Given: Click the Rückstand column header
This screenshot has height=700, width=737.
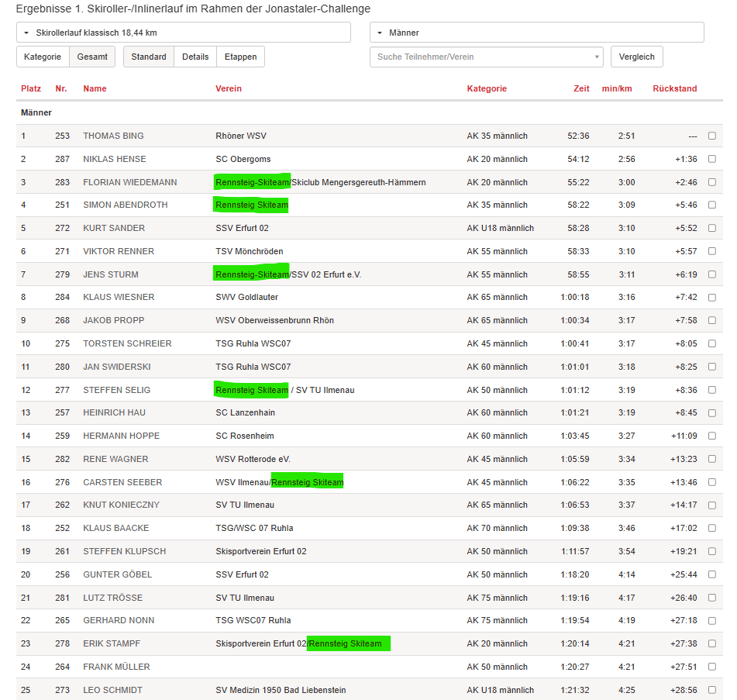Looking at the screenshot, I should (x=674, y=88).
